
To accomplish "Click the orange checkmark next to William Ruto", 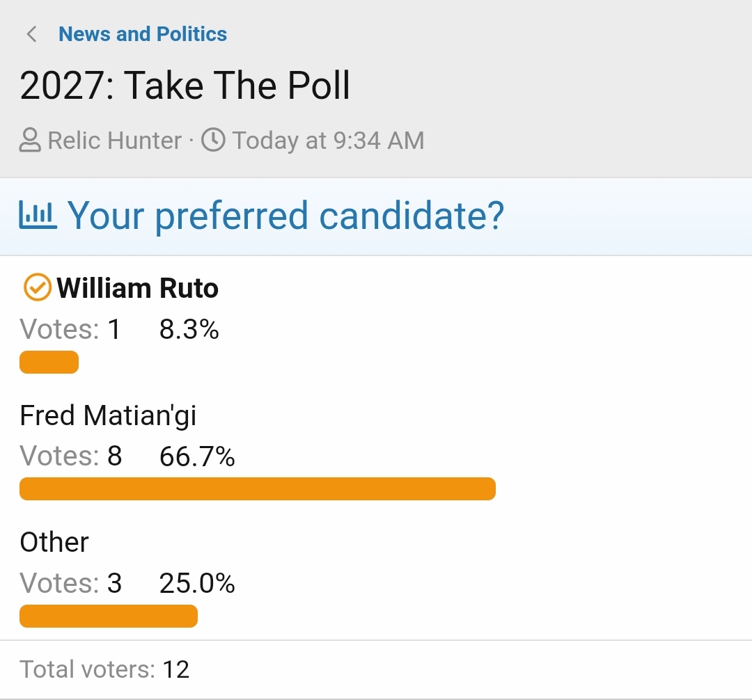I will click(x=37, y=287).
